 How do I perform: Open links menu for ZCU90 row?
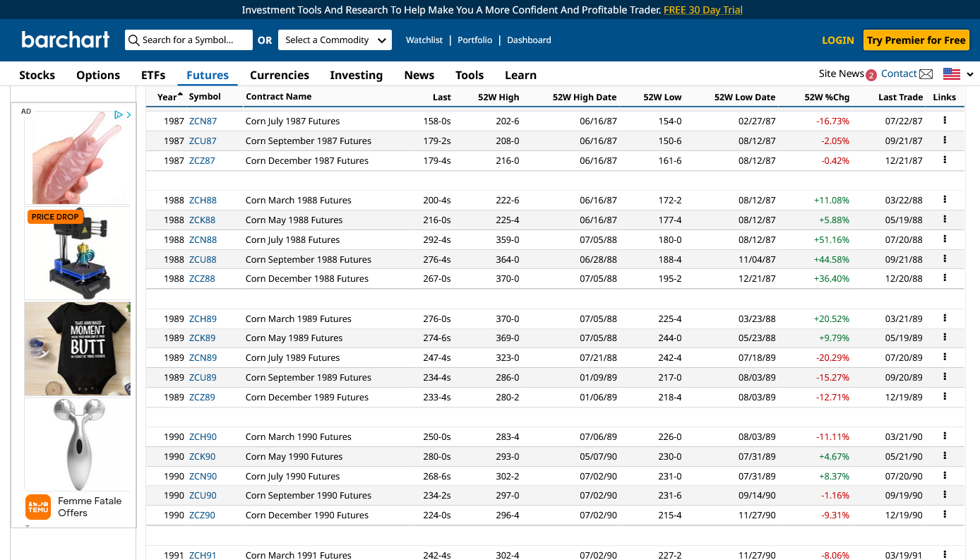point(945,495)
